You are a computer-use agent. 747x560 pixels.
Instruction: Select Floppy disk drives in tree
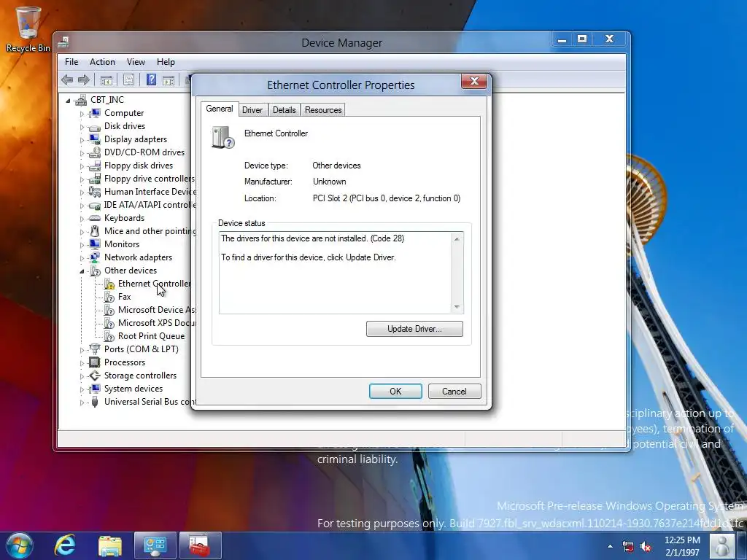coord(139,166)
